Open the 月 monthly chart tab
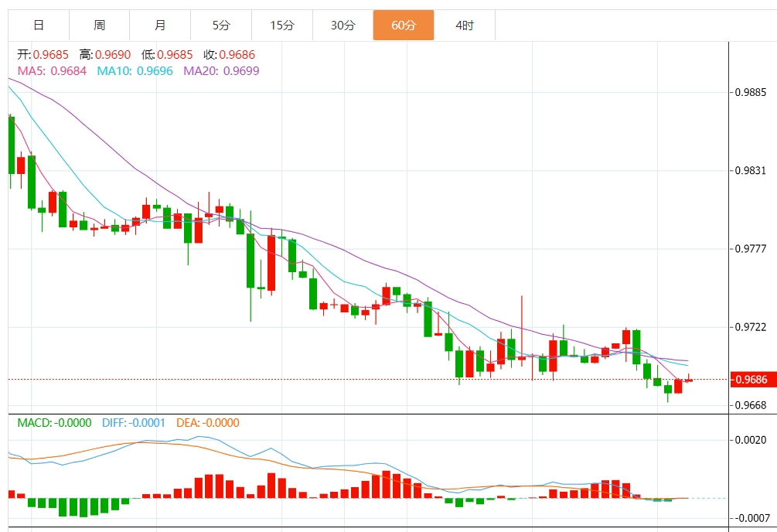 click(x=160, y=26)
